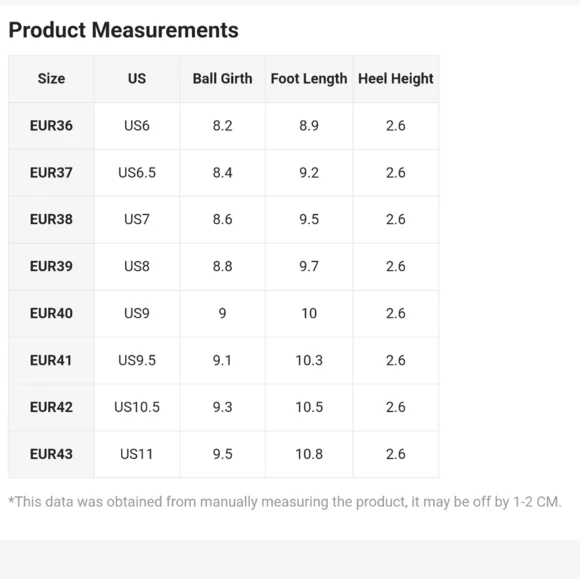Click the Product Measurements heading

tap(123, 30)
